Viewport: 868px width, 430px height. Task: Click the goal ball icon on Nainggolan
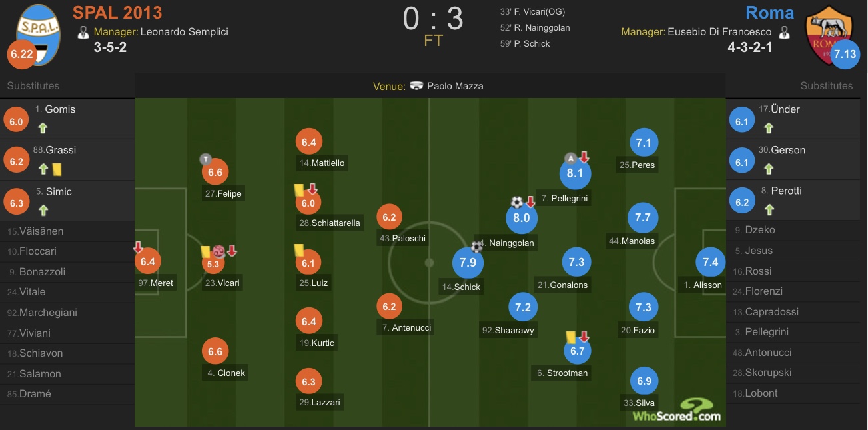point(517,202)
